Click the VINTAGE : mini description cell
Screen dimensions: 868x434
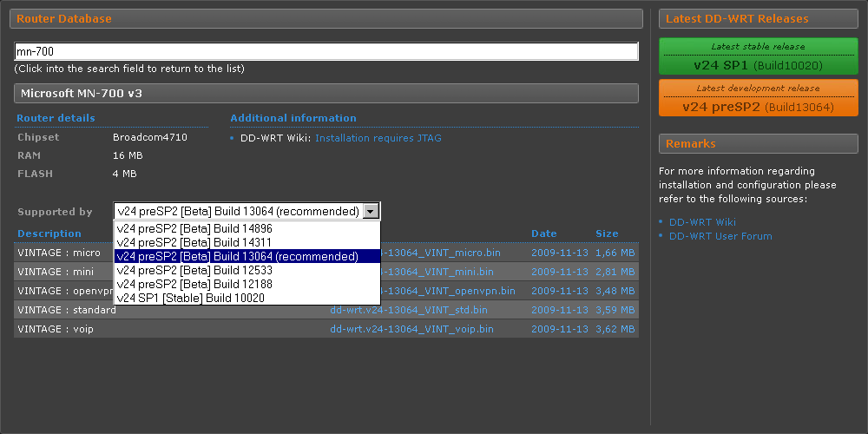56,272
